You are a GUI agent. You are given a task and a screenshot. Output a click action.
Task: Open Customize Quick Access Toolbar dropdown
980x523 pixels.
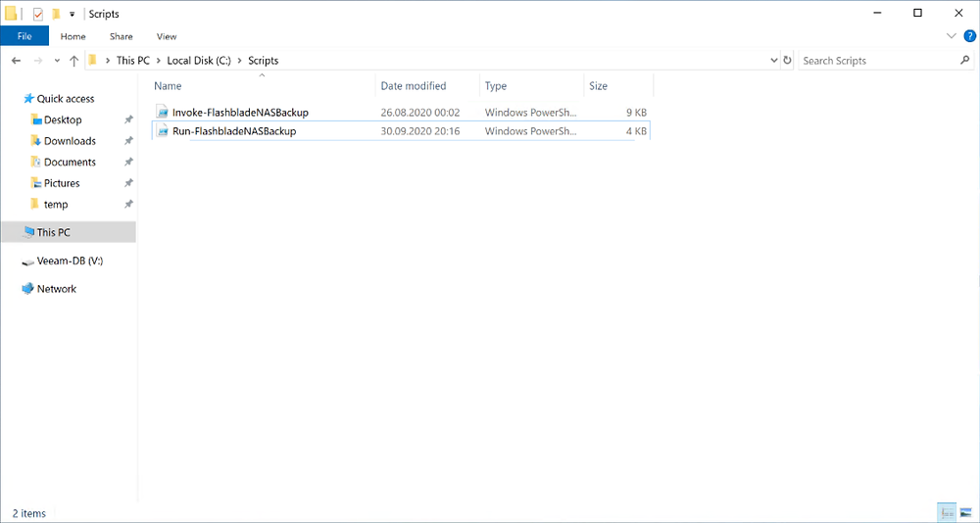coord(72,14)
